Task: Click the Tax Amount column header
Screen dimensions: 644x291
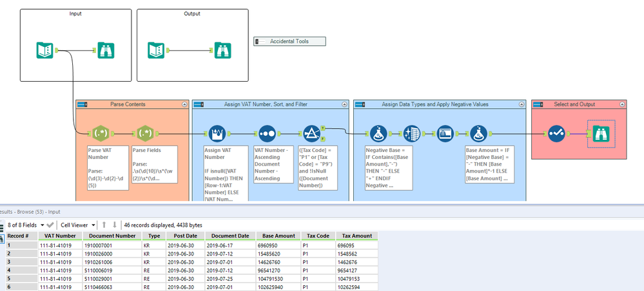Action: pyautogui.click(x=356, y=236)
